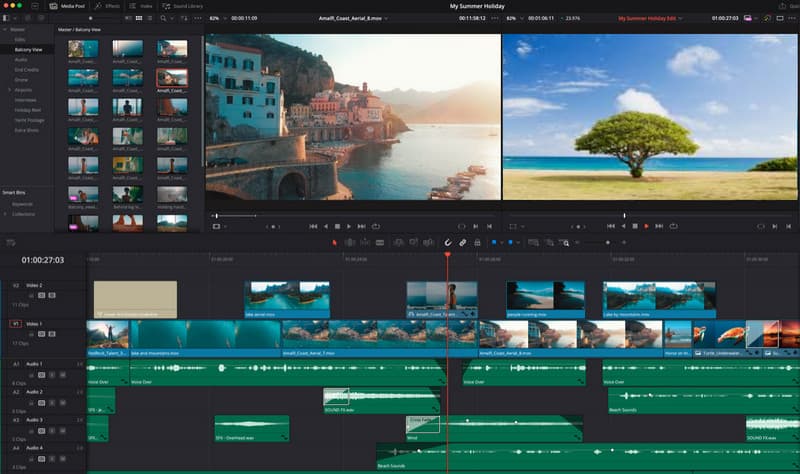Image resolution: width=800 pixels, height=474 pixels.
Task: Add a blue Marker from toolbar
Action: 510,243
